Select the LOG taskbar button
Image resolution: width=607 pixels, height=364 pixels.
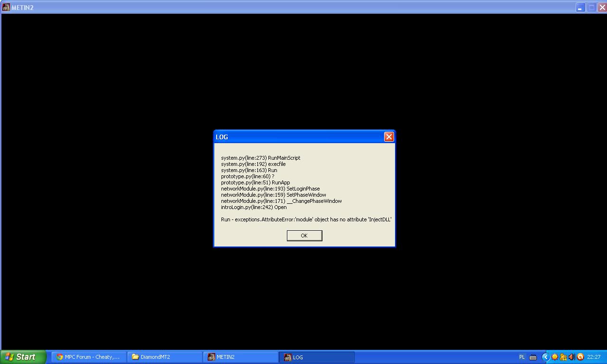click(317, 357)
